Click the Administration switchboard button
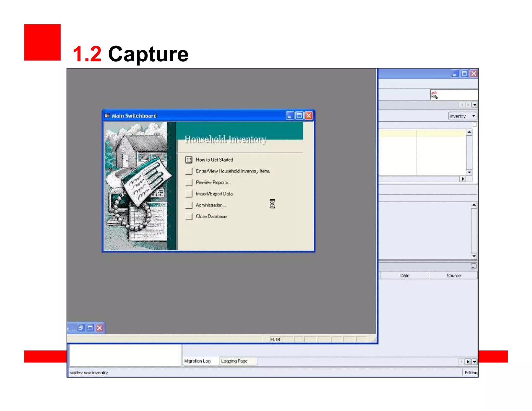 (189, 205)
